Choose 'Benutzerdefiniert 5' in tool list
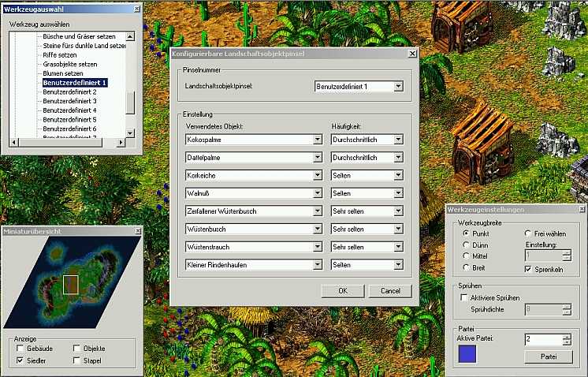This screenshot has height=377, width=588. click(69, 120)
